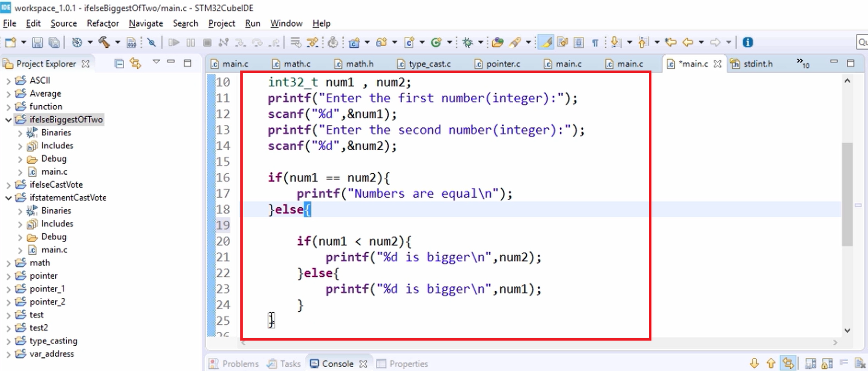Toggle Link with Editor in Project Explorer
The width and height of the screenshot is (868, 371).
136,63
